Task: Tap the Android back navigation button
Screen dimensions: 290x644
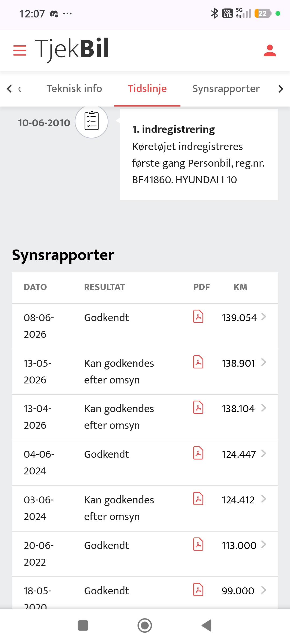Action: (206, 625)
